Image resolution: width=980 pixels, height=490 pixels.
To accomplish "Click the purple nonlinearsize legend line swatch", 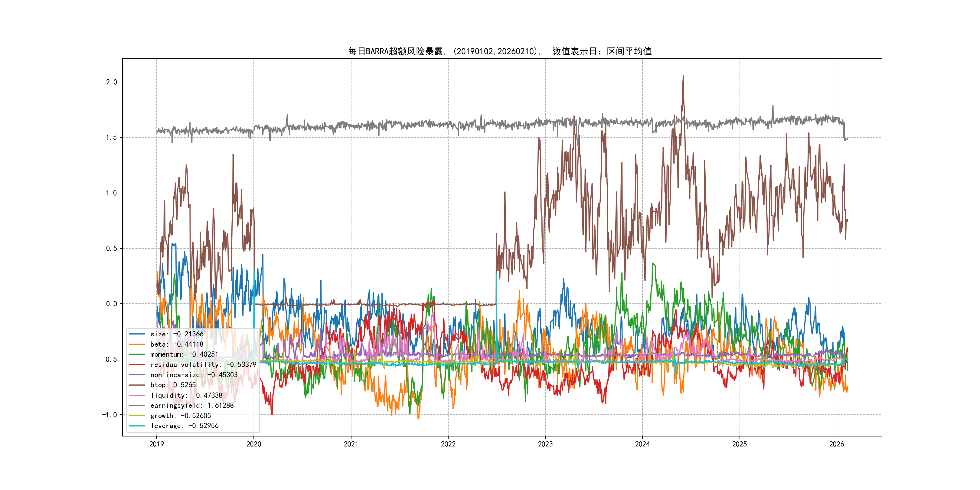I will (x=137, y=375).
